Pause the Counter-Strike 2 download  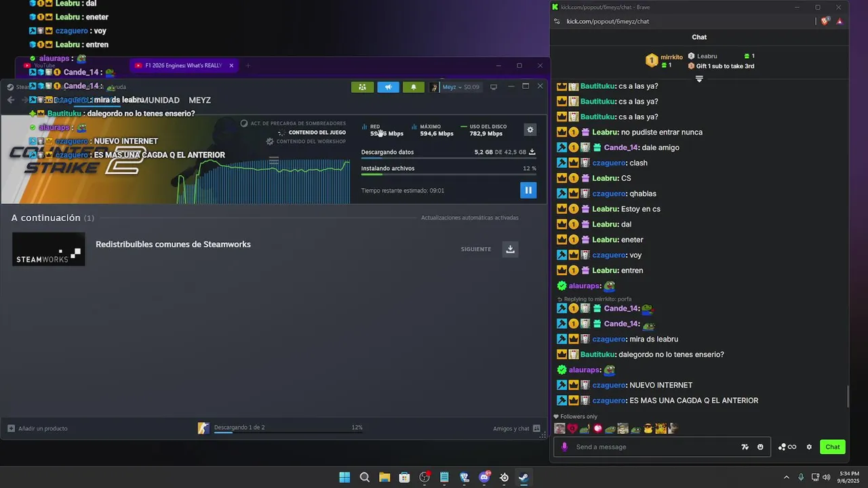[x=528, y=190]
